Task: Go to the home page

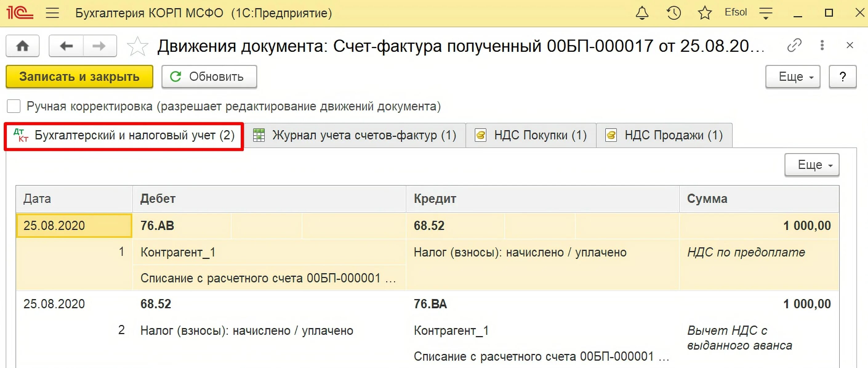Action: (x=22, y=46)
